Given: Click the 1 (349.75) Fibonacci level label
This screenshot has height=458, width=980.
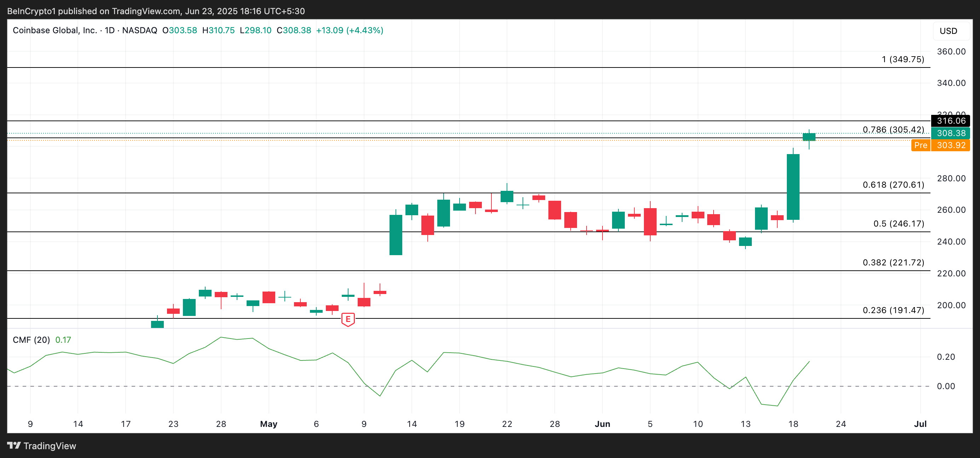Looking at the screenshot, I should [x=903, y=59].
